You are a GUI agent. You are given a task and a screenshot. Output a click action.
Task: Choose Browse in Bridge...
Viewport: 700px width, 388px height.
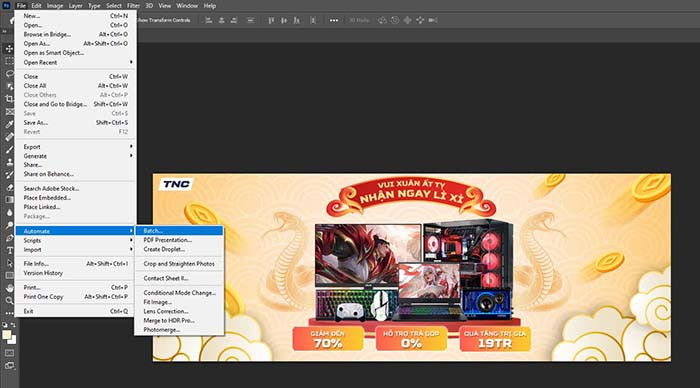click(75, 34)
